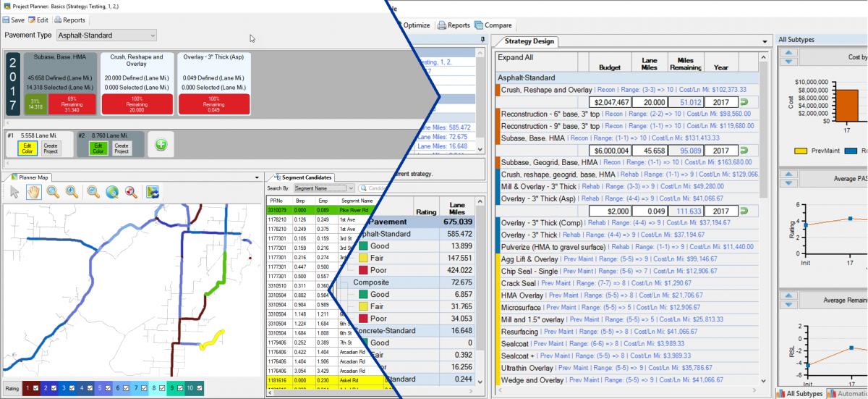The width and height of the screenshot is (868, 399).
Task: Select the Overlay - 3" Thick (Asp) card
Action: coord(214,83)
